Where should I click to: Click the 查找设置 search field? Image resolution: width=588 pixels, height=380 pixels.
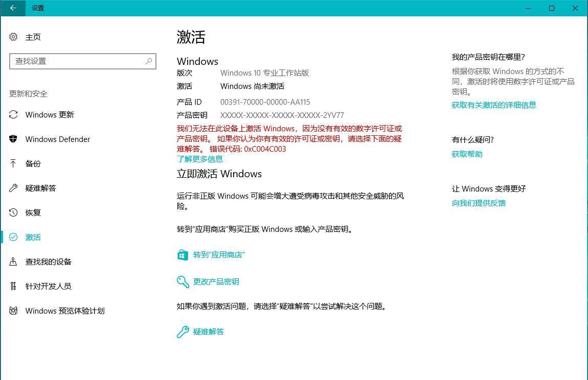pos(82,61)
